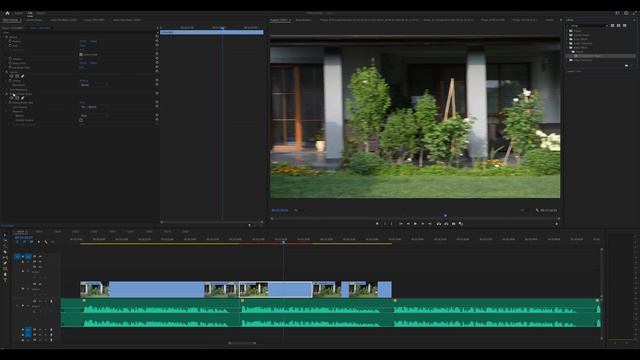Open Blend Mode dropdown

(94, 85)
